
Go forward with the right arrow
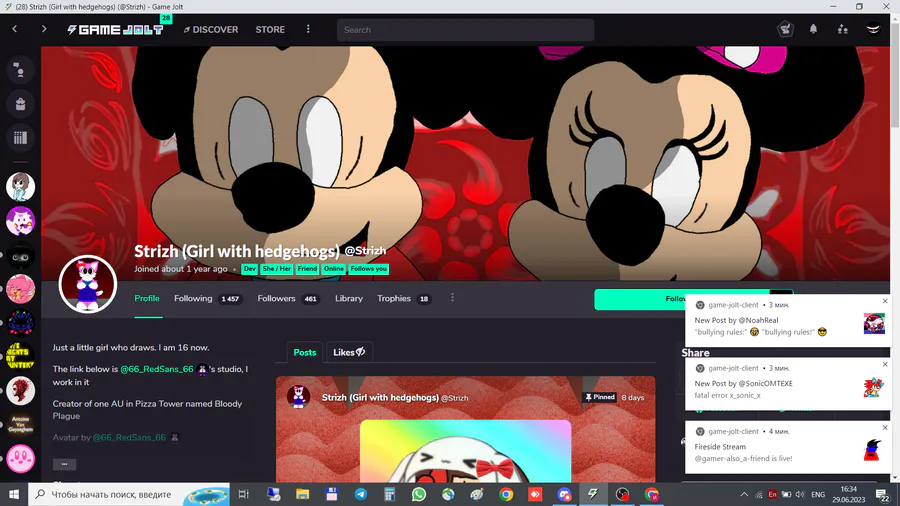pos(44,29)
